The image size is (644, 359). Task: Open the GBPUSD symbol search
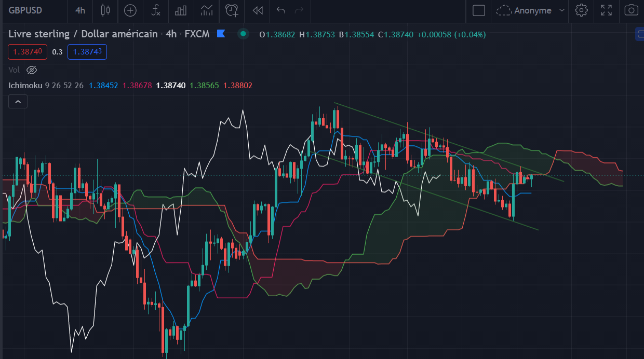(x=25, y=10)
